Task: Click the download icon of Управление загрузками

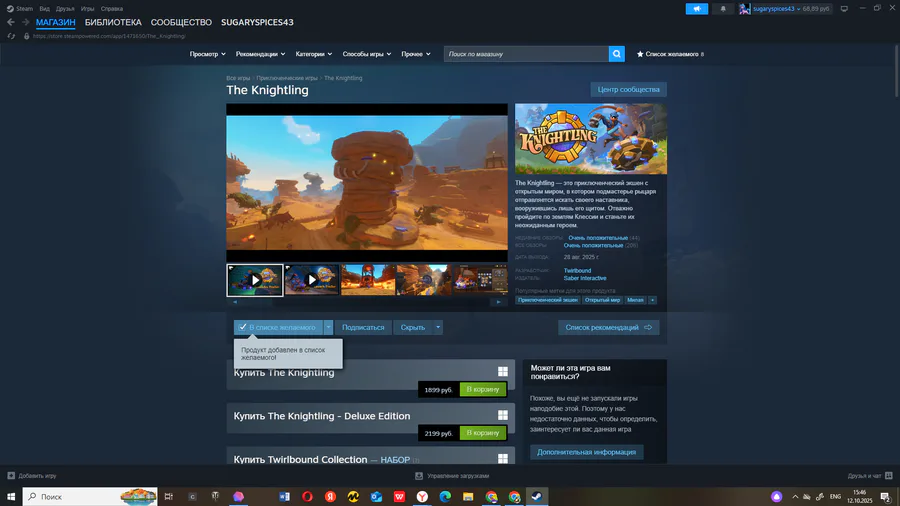Action: (419, 476)
